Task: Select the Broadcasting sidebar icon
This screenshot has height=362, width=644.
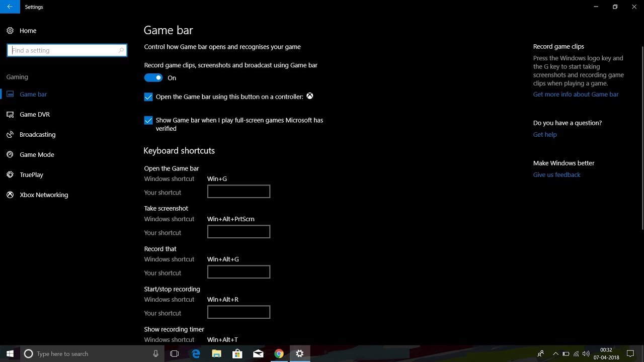Action: (10, 134)
